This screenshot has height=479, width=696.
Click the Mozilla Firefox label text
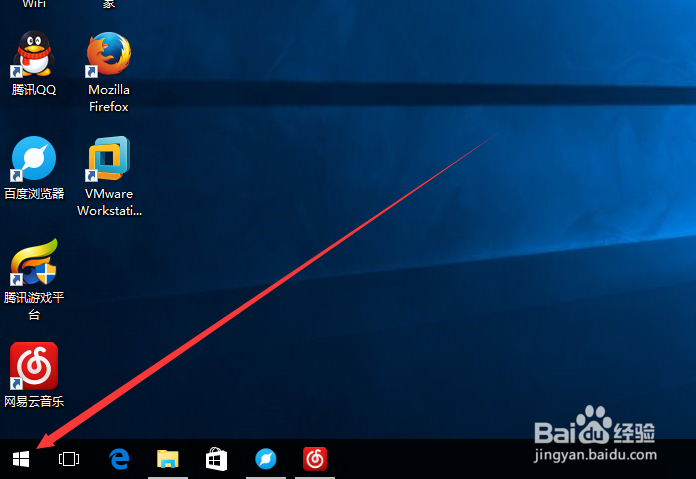(x=109, y=98)
